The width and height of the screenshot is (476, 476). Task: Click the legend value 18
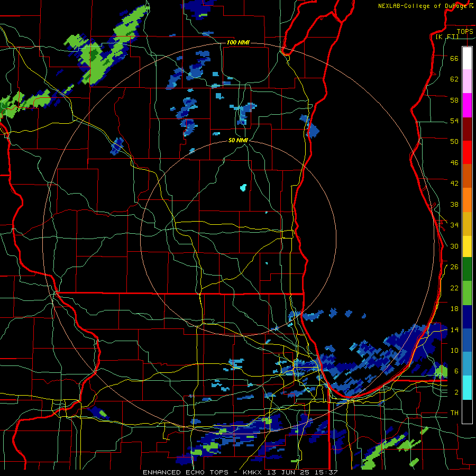pyautogui.click(x=454, y=309)
